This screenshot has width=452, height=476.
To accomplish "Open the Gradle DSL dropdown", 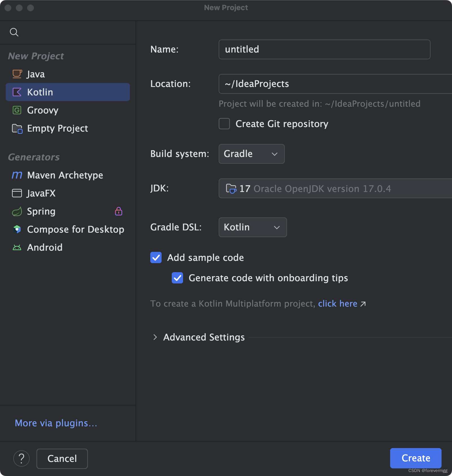I will coord(252,227).
